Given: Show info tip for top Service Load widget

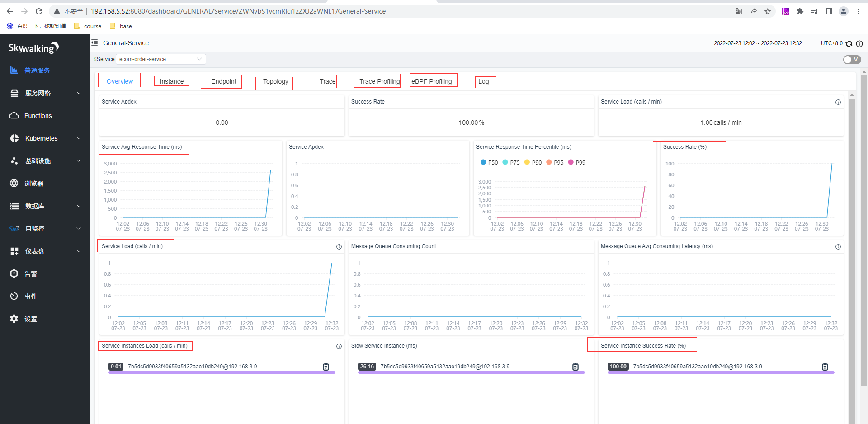Looking at the screenshot, I should click(838, 102).
